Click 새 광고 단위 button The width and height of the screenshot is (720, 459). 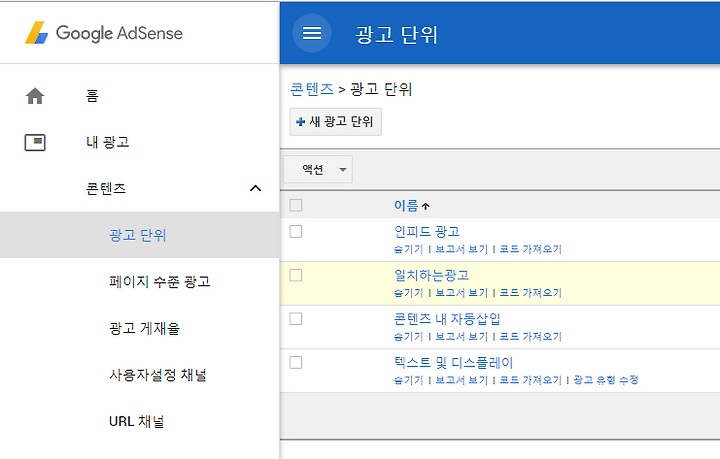pyautogui.click(x=336, y=122)
